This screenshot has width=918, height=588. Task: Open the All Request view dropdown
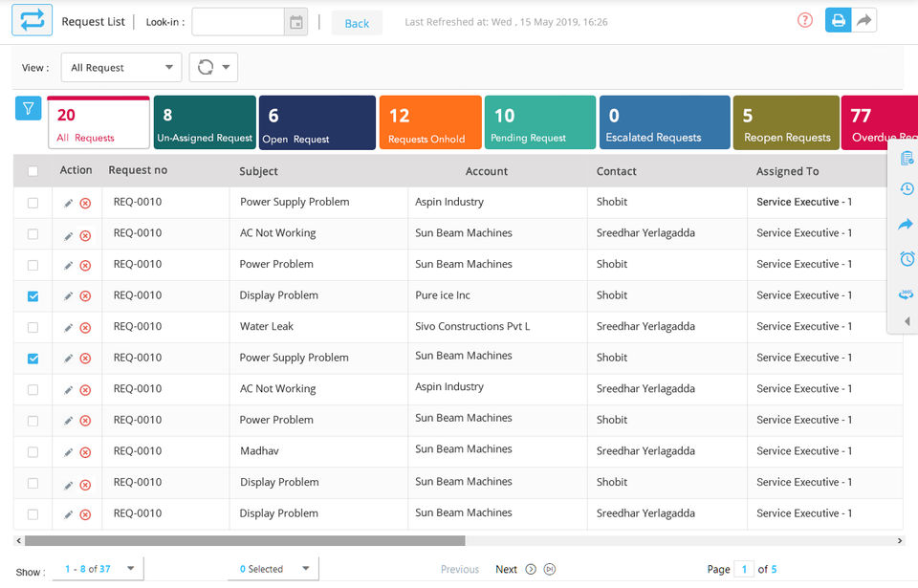[x=120, y=68]
